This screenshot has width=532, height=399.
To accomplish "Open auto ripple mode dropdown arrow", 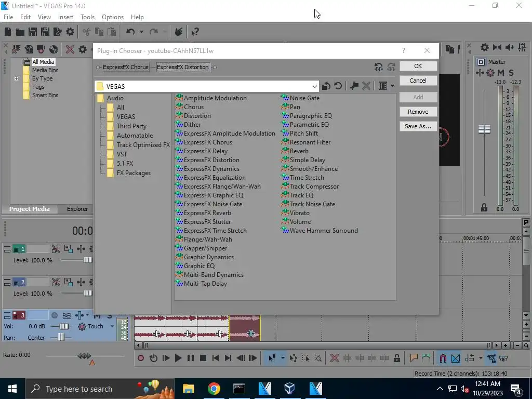I will point(481,358).
